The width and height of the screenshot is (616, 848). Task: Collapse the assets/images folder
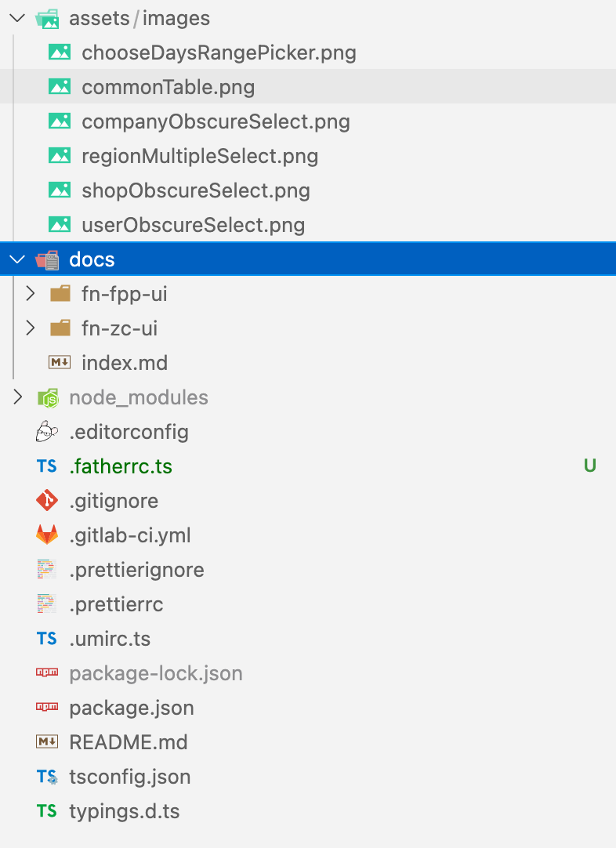point(17,18)
